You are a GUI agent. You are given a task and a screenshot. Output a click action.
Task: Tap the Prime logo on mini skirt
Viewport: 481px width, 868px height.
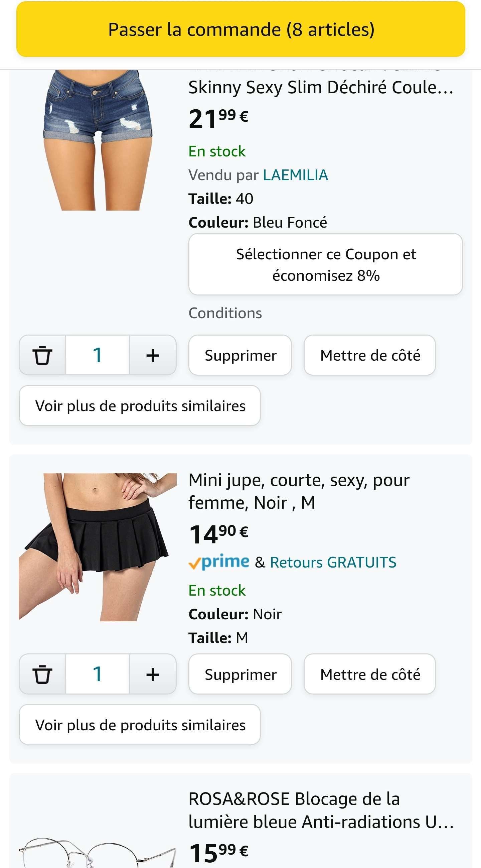(219, 562)
